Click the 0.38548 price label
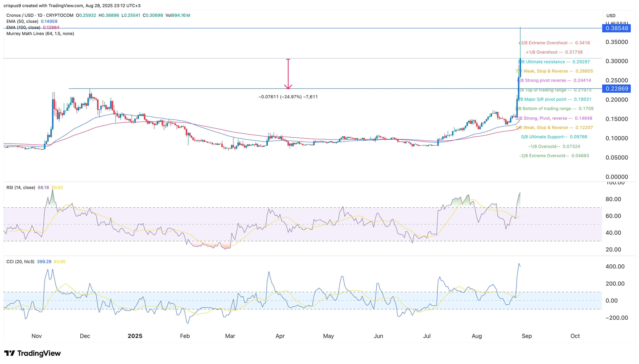This screenshot has height=364, width=639. (616, 28)
